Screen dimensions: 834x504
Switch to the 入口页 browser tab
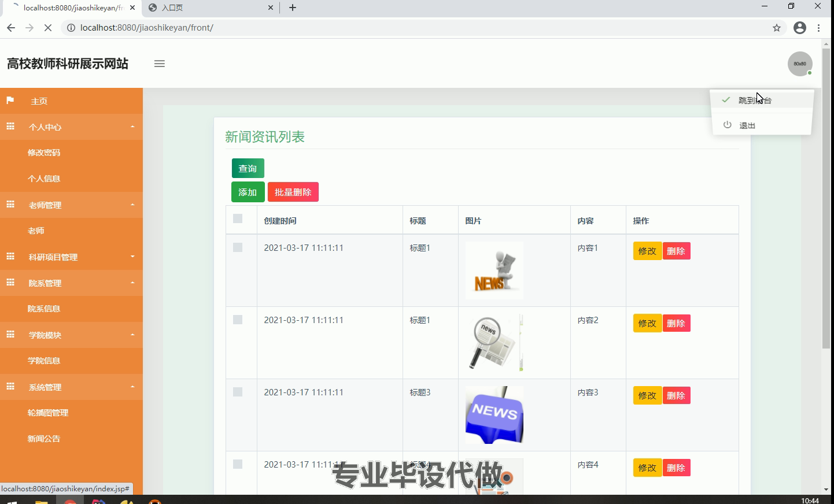pos(211,8)
